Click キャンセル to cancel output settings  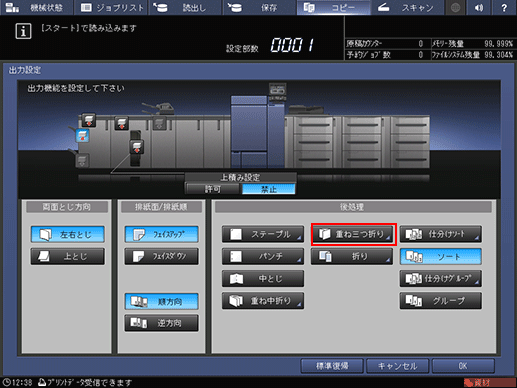coord(397,366)
